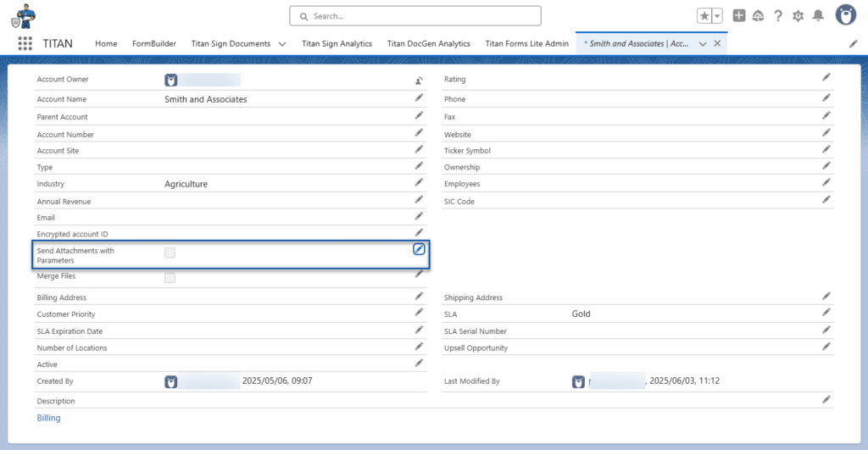Edit the Phone field pencil

pyautogui.click(x=826, y=98)
